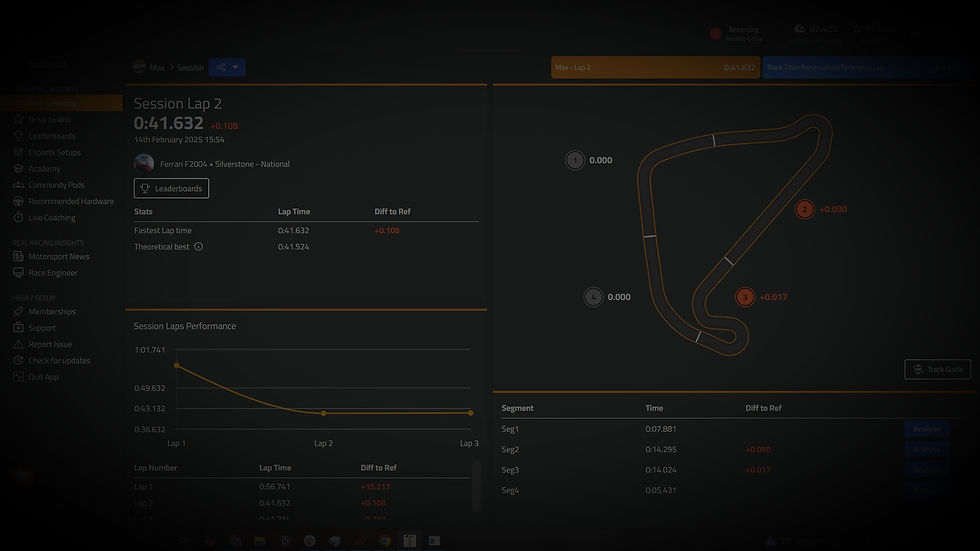The height and width of the screenshot is (551, 980).
Task: Click the Chrome icon in taskbar
Action: coord(384,541)
